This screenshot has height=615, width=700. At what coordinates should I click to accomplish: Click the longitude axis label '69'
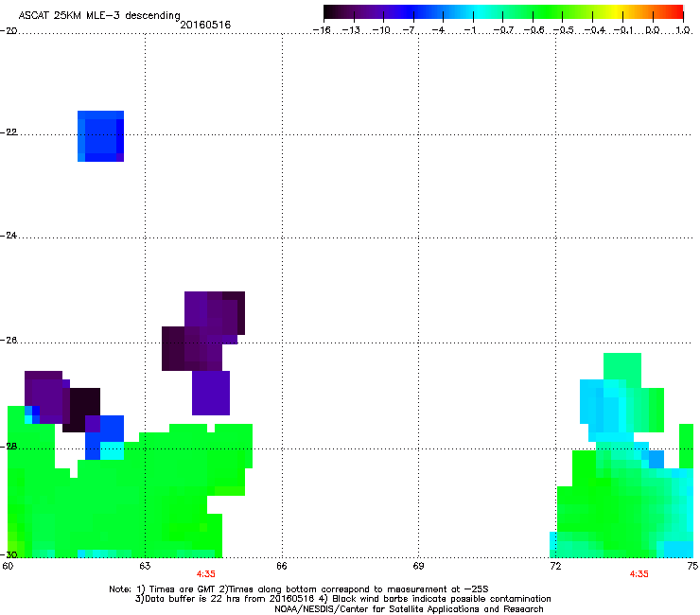click(x=418, y=566)
